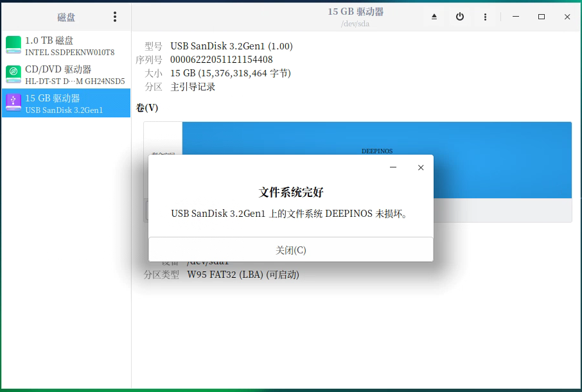Click the CD/DVD drive disc icon

pos(13,74)
